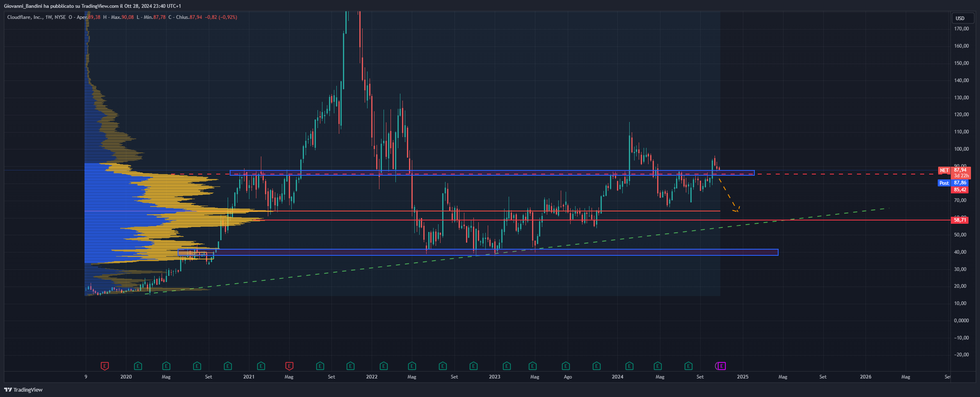
Task: Click the 3d 22h countdown label
Action: pyautogui.click(x=962, y=176)
